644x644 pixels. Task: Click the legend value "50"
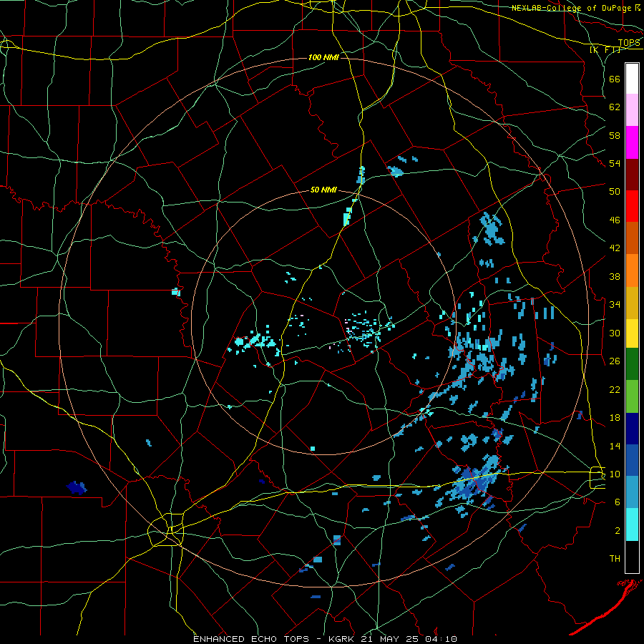pyautogui.click(x=615, y=192)
